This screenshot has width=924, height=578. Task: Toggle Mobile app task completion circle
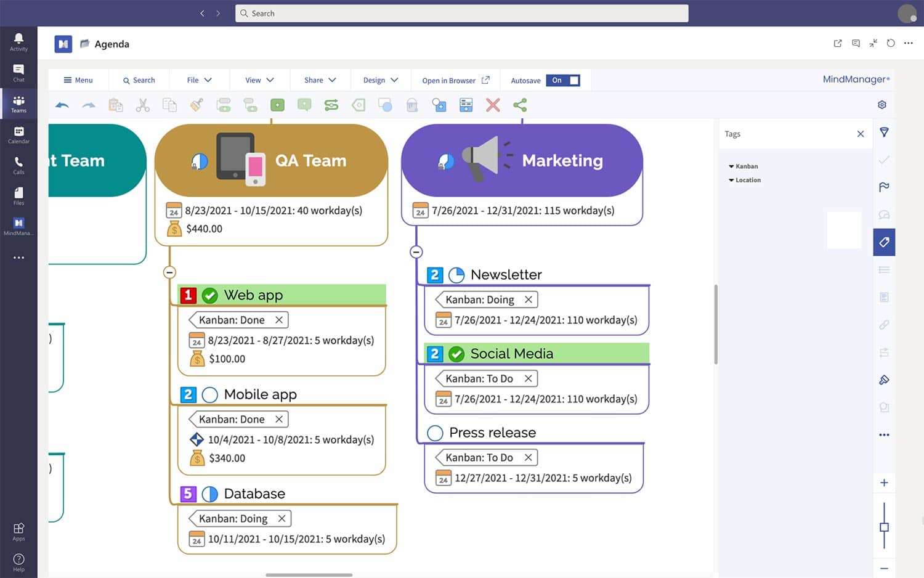pyautogui.click(x=210, y=395)
